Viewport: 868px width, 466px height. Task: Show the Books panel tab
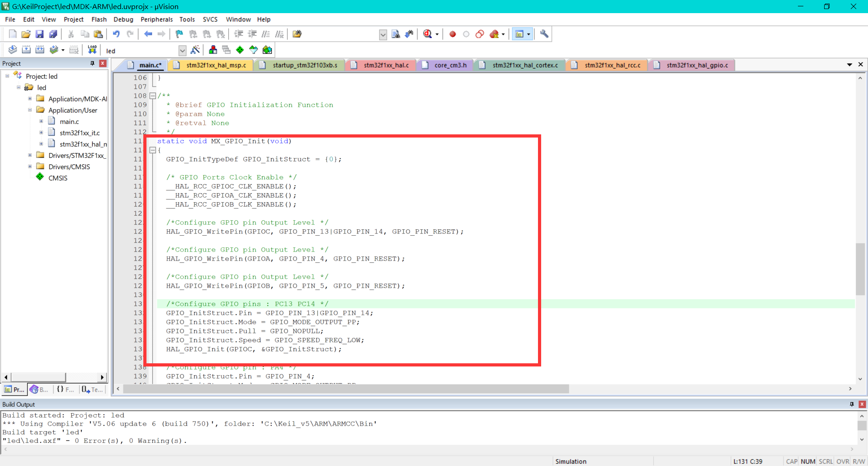[39, 390]
